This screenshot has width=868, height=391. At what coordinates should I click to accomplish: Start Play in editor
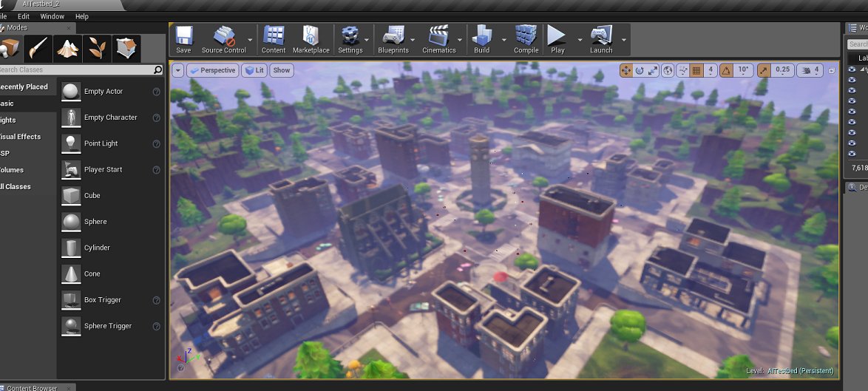(x=557, y=39)
